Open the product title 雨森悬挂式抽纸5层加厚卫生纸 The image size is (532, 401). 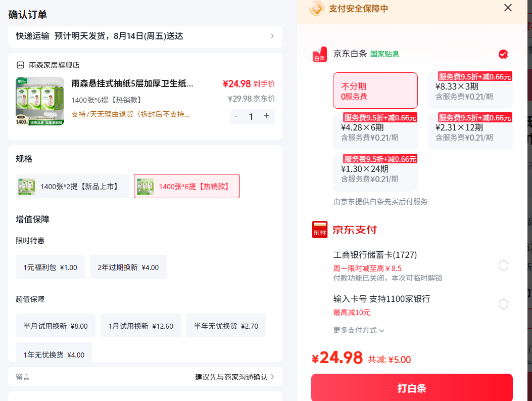coord(132,83)
